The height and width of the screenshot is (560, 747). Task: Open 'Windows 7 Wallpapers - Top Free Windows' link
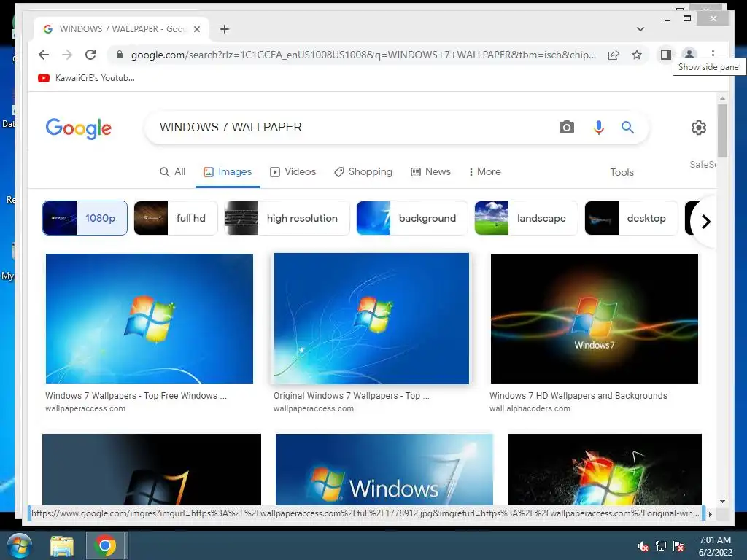tap(136, 396)
